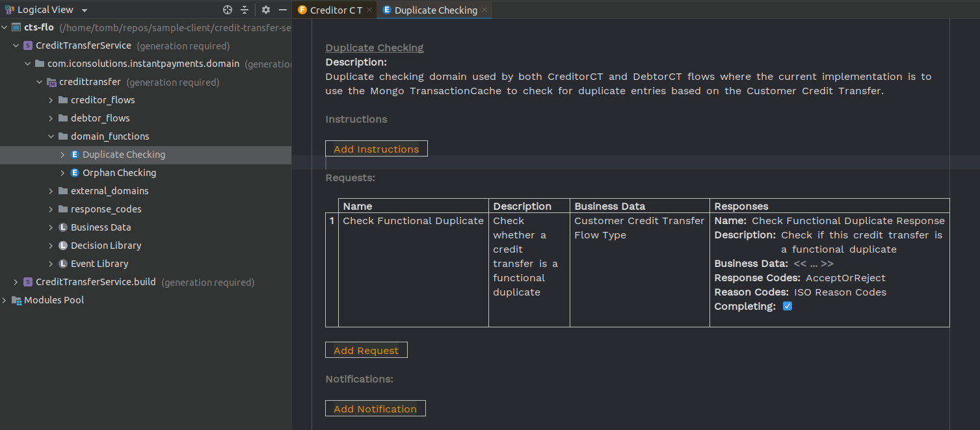Viewport: 980px width, 430px height.
Task: Expand the creditor_flows folder
Action: tap(51, 99)
